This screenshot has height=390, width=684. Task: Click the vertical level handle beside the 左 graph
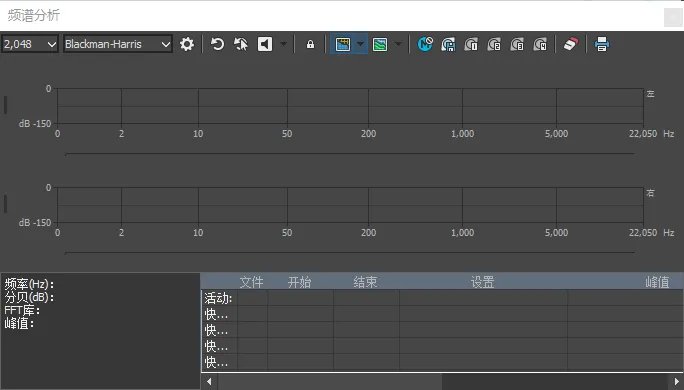(x=5, y=105)
